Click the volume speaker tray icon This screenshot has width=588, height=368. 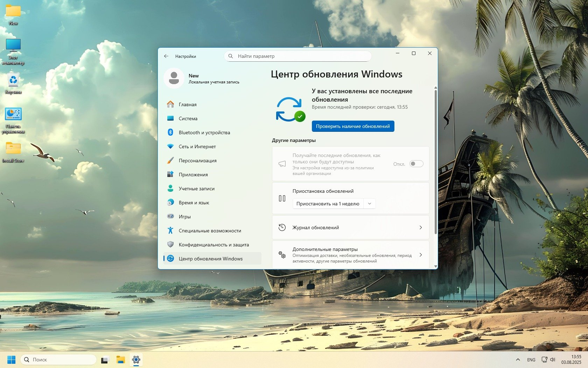tap(553, 360)
